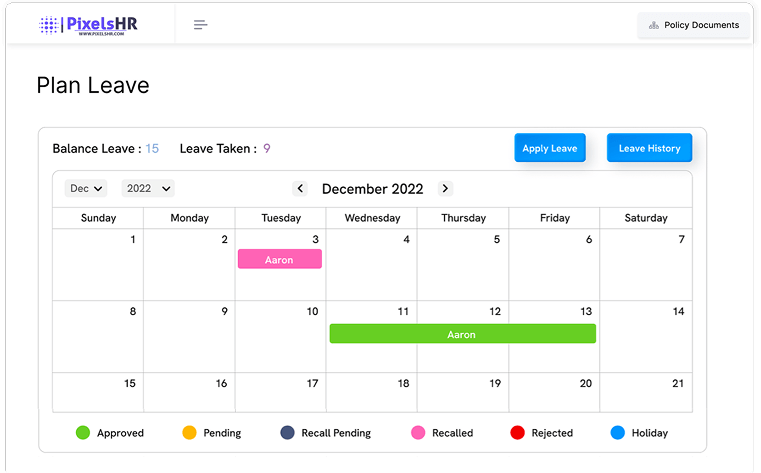761x473 pixels.
Task: Select December 15 calendar cell
Action: [x=98, y=392]
